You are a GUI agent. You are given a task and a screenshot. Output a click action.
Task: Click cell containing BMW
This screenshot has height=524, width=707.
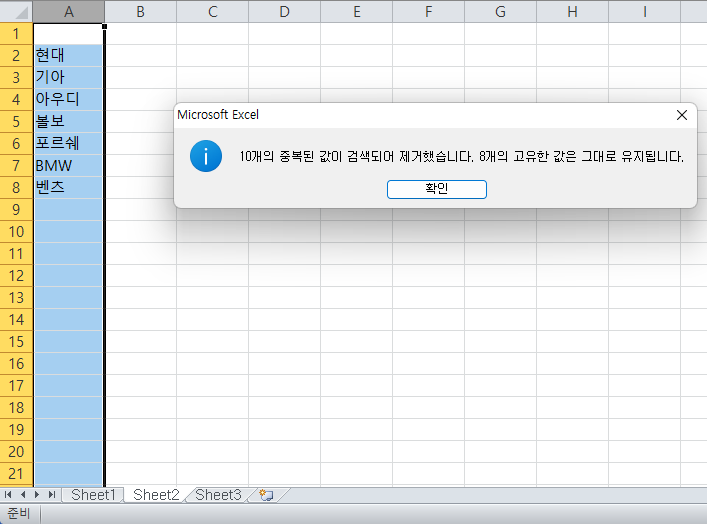click(69, 165)
